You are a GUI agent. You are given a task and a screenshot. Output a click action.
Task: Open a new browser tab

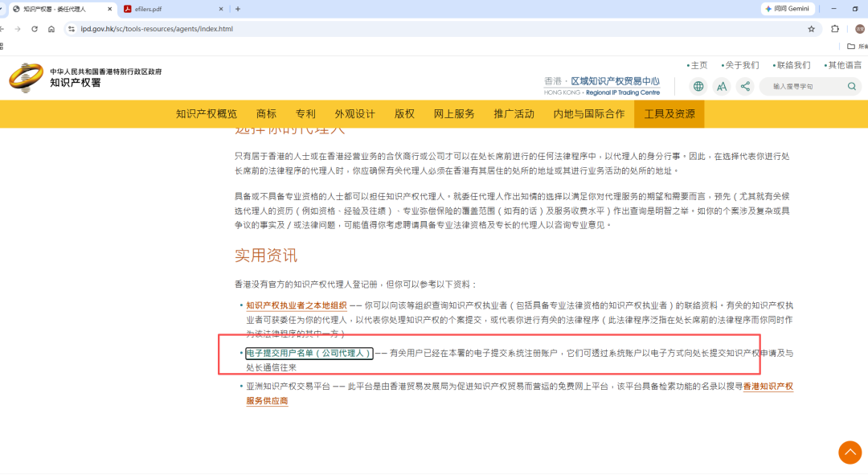[x=238, y=9]
